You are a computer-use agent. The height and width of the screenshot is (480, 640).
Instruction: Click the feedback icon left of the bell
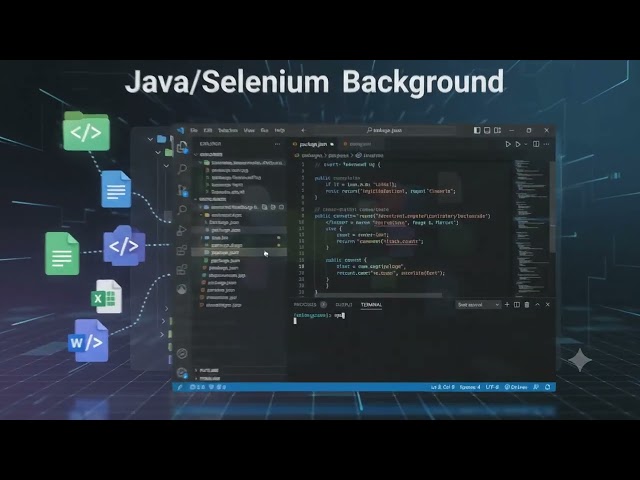click(536, 387)
